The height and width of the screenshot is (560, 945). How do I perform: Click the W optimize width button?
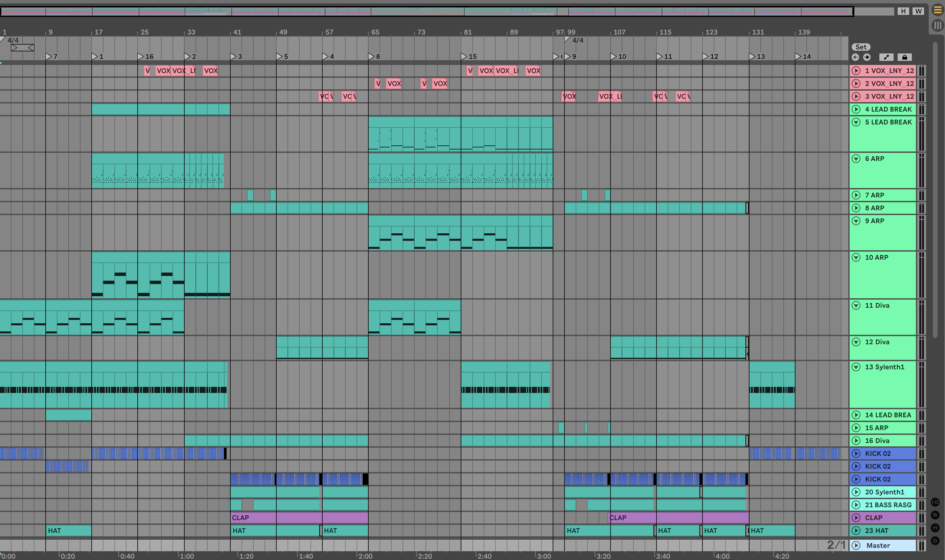[919, 11]
